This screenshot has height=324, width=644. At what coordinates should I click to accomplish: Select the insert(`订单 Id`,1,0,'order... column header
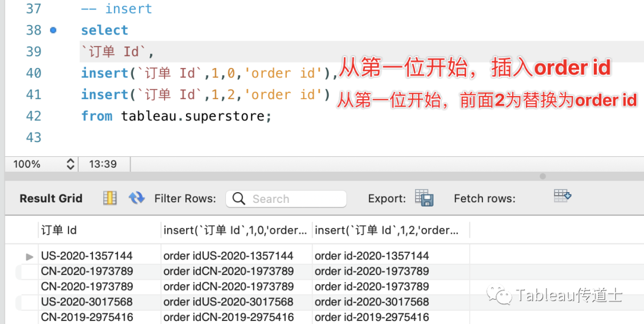click(x=236, y=230)
